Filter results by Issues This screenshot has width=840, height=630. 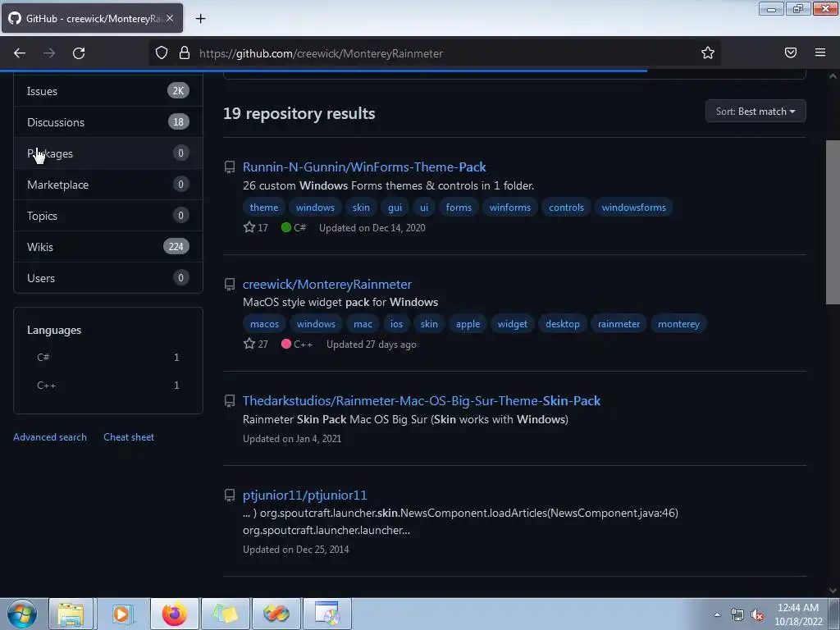tap(108, 91)
